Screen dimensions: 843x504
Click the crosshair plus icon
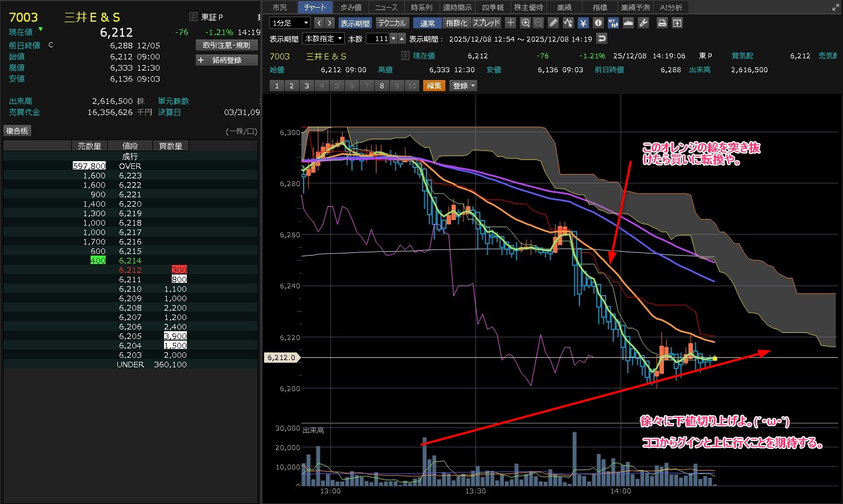click(510, 23)
